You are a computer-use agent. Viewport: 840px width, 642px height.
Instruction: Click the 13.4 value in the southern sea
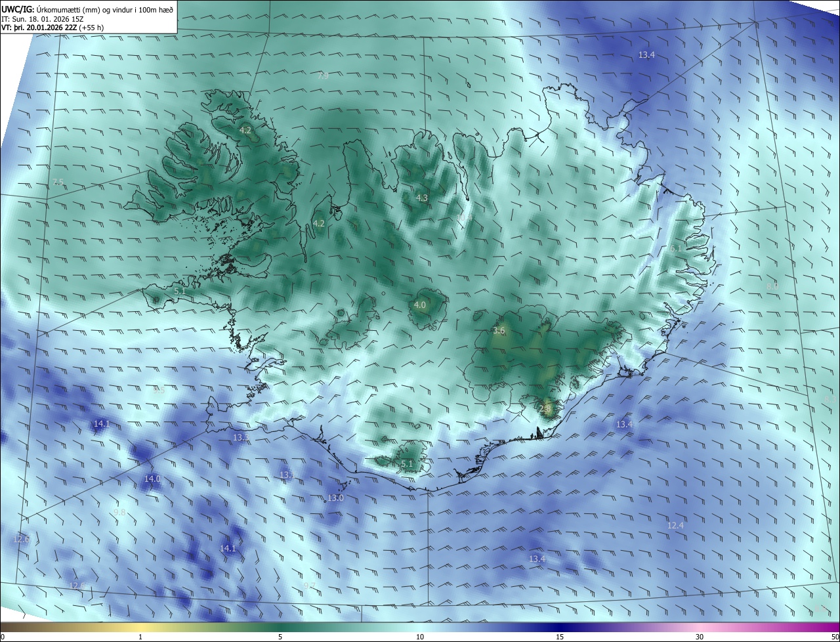pyautogui.click(x=537, y=559)
